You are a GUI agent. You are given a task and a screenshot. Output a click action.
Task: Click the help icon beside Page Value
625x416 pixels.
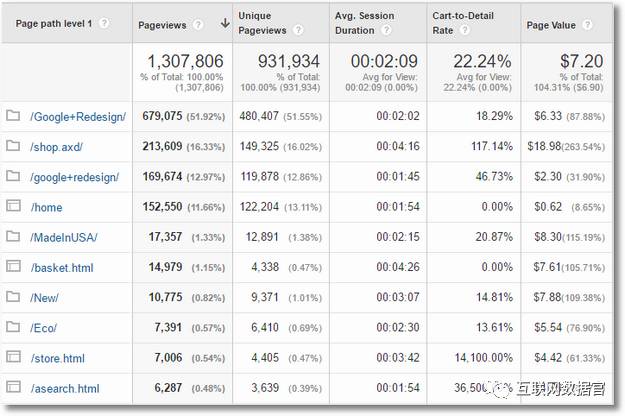click(587, 25)
